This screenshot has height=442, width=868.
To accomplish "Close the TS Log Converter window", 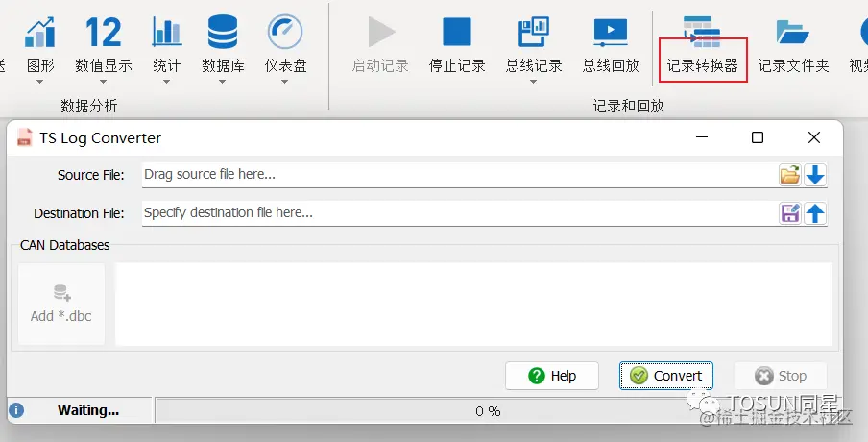I will coord(814,137).
